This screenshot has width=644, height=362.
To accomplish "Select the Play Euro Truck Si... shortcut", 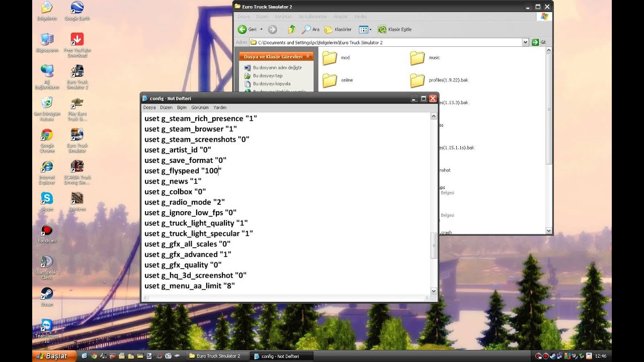I will pos(77,109).
